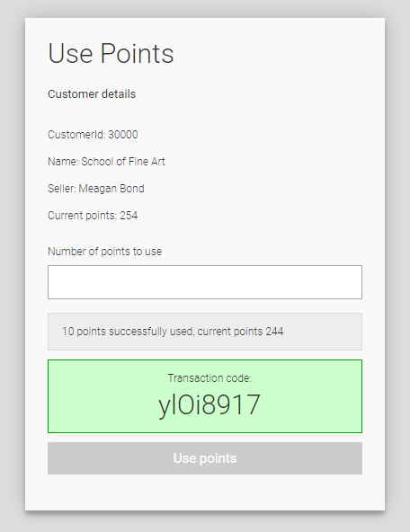Click empty space in the gray success message box
Screen dimensions: 410x532
pyautogui.click(x=323, y=332)
